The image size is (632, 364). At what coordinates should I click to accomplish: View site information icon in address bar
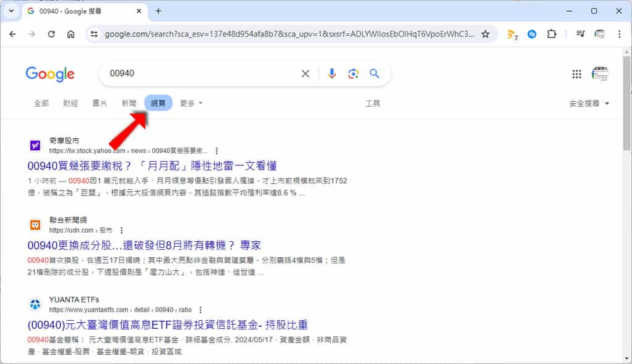tap(94, 35)
